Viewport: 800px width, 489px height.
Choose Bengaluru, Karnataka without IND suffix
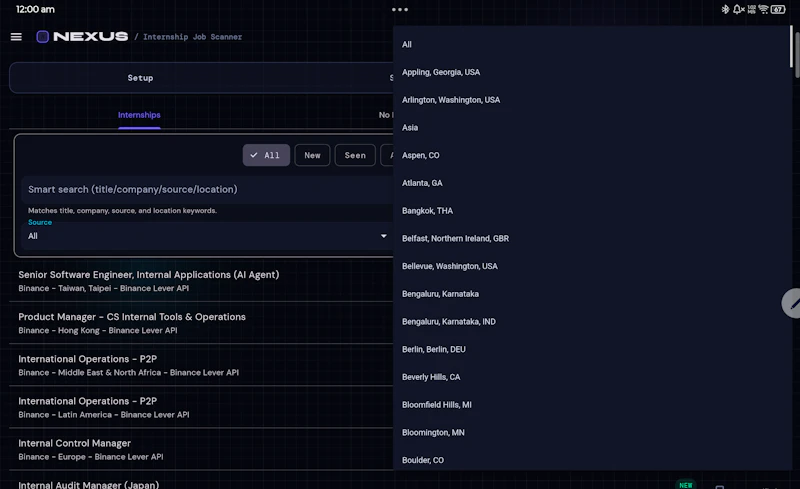(592, 294)
